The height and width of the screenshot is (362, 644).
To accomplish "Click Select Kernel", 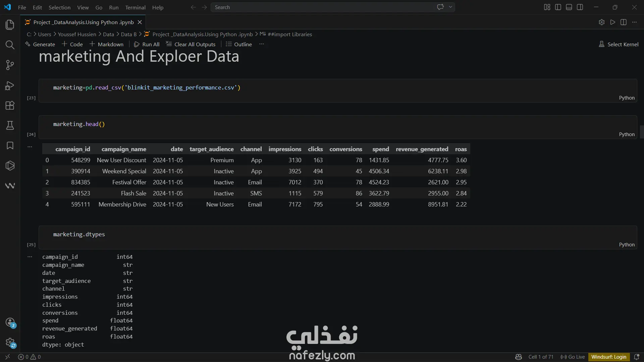I will pos(619,44).
